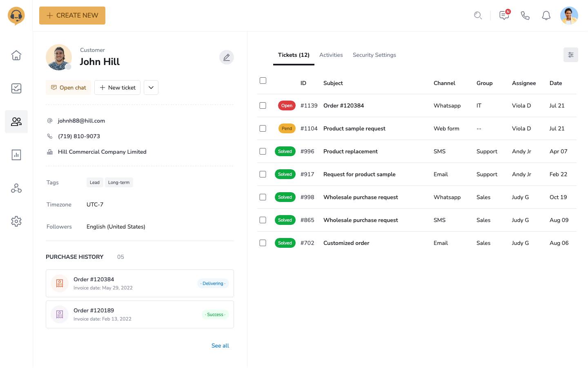Click the search magnifier icon
Image resolution: width=588 pixels, height=368 pixels.
coord(478,16)
